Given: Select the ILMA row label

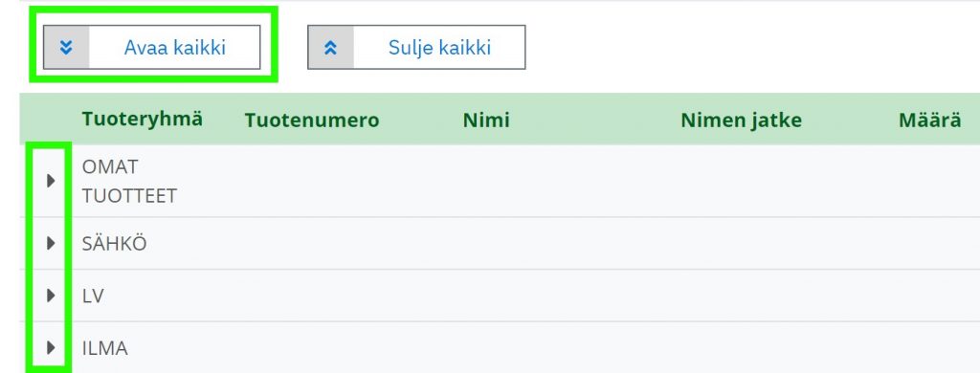Looking at the screenshot, I should (105, 347).
